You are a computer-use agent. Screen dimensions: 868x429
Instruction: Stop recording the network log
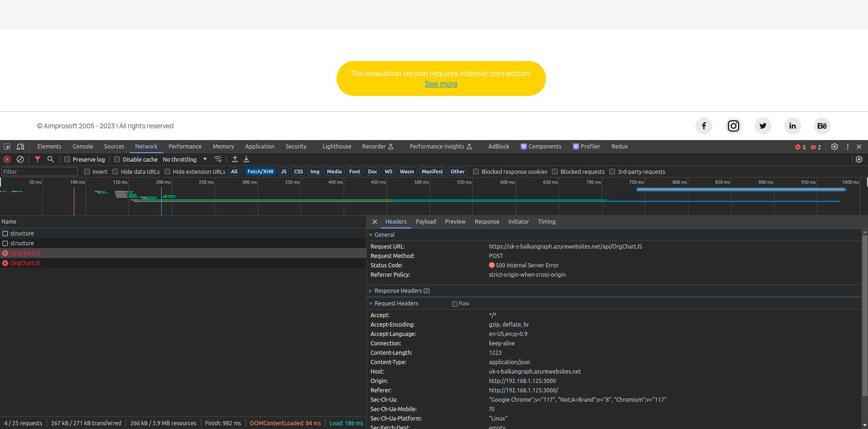coord(7,159)
